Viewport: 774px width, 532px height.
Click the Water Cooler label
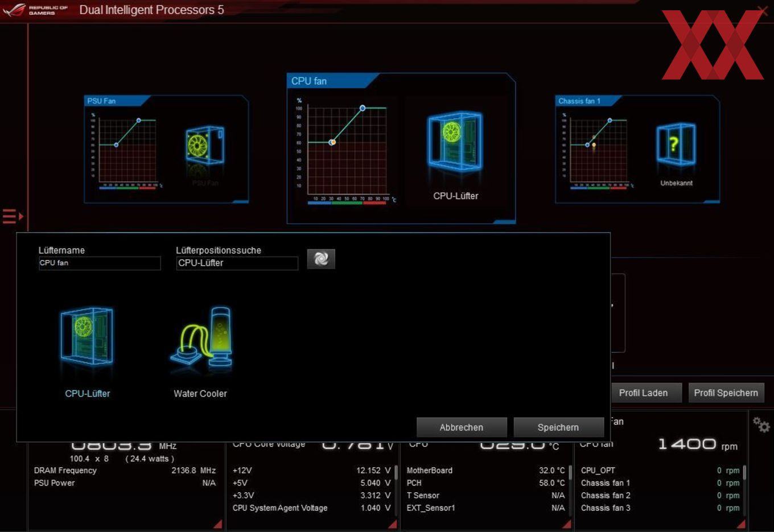[200, 394]
